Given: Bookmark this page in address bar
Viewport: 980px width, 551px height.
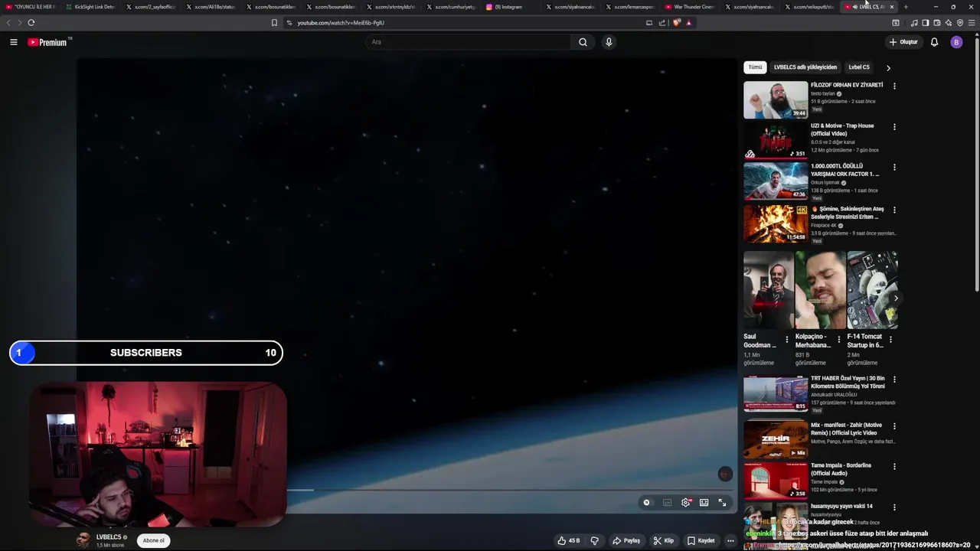Looking at the screenshot, I should (x=274, y=23).
